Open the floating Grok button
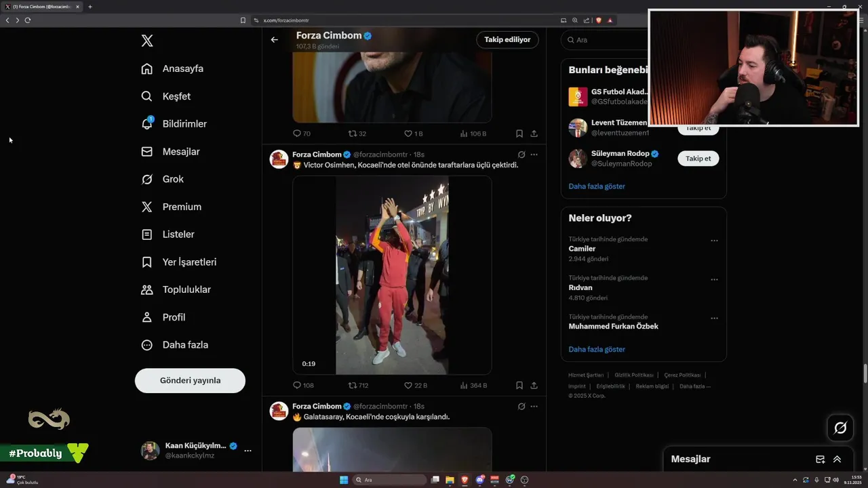The width and height of the screenshot is (868, 488). (x=840, y=428)
